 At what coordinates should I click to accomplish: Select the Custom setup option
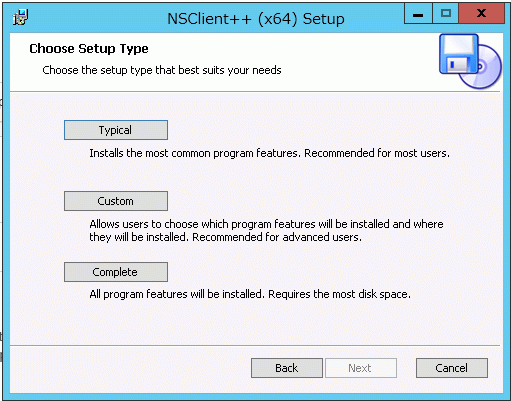tap(116, 201)
